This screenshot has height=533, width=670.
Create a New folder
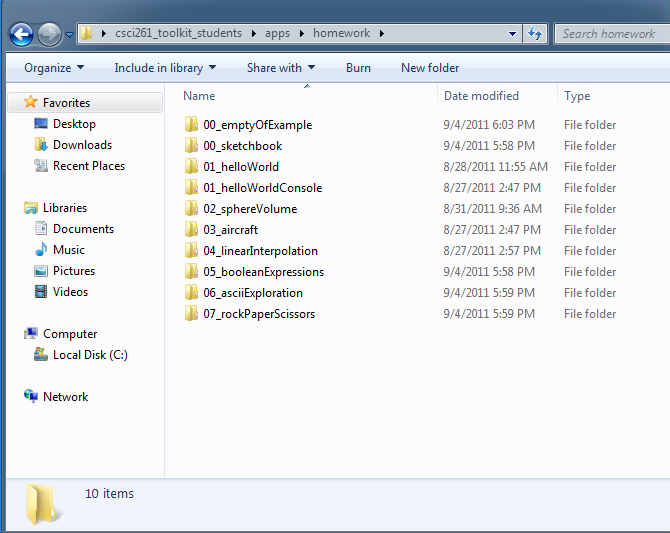tap(430, 68)
